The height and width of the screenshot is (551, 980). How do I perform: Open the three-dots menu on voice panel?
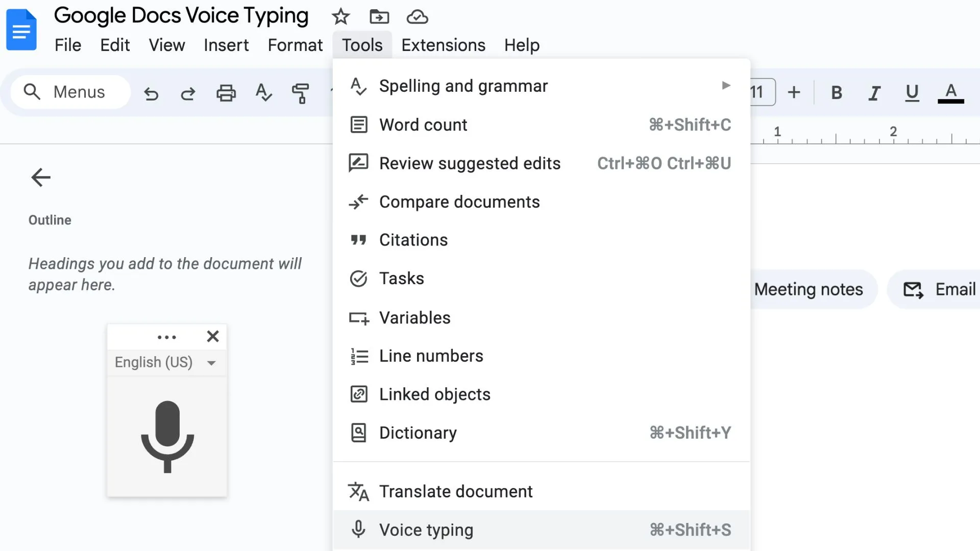(x=167, y=336)
